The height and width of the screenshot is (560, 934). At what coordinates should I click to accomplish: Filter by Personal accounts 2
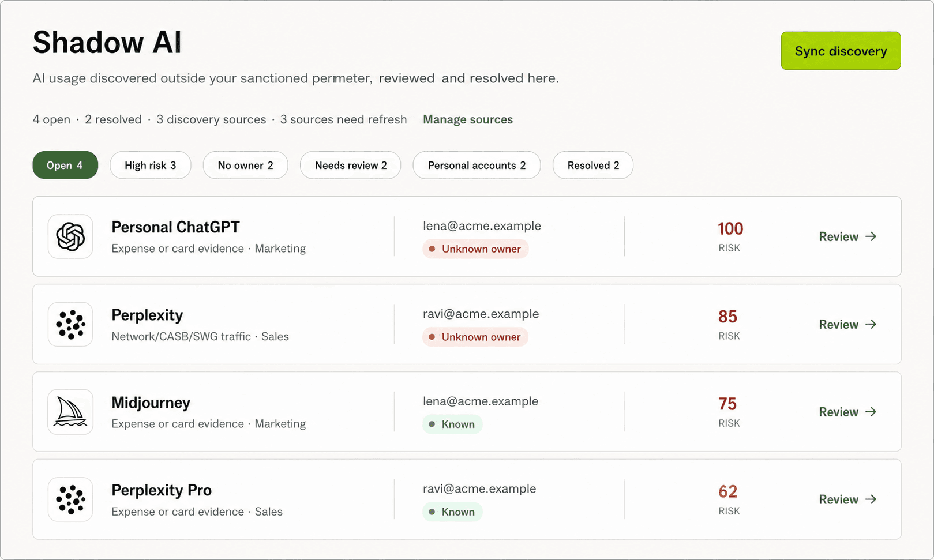pyautogui.click(x=477, y=165)
